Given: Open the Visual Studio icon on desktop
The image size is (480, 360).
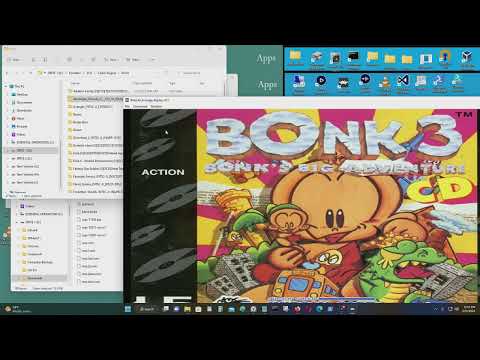Looking at the screenshot, I should click(x=403, y=81).
